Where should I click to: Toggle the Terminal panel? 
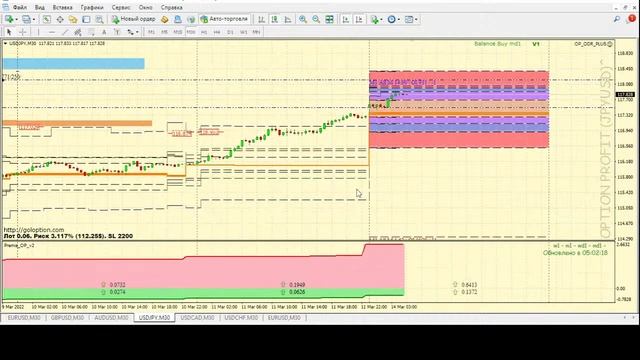86,19
